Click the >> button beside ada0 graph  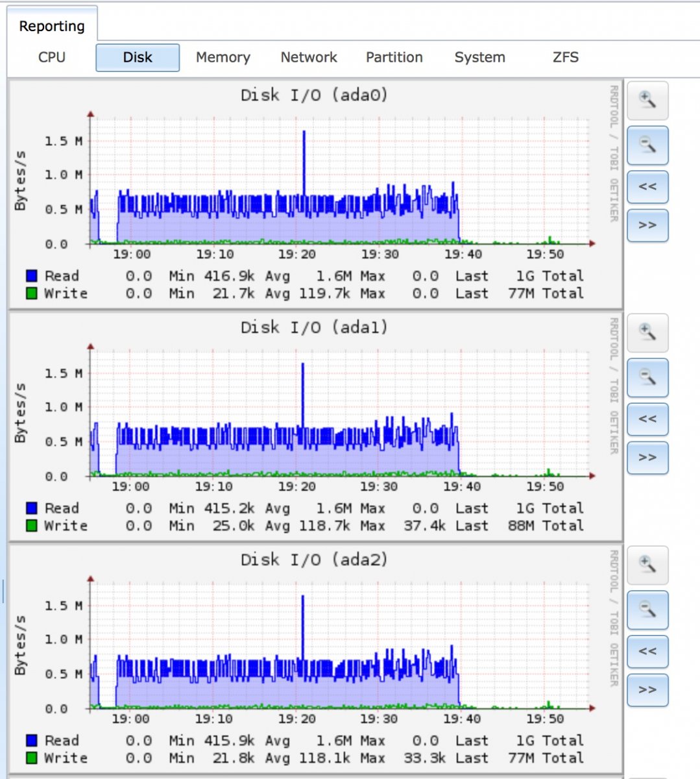[x=647, y=225]
